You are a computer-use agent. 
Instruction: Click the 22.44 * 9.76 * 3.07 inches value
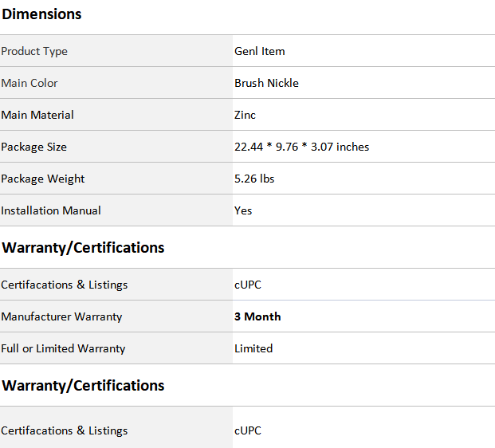[x=302, y=147]
